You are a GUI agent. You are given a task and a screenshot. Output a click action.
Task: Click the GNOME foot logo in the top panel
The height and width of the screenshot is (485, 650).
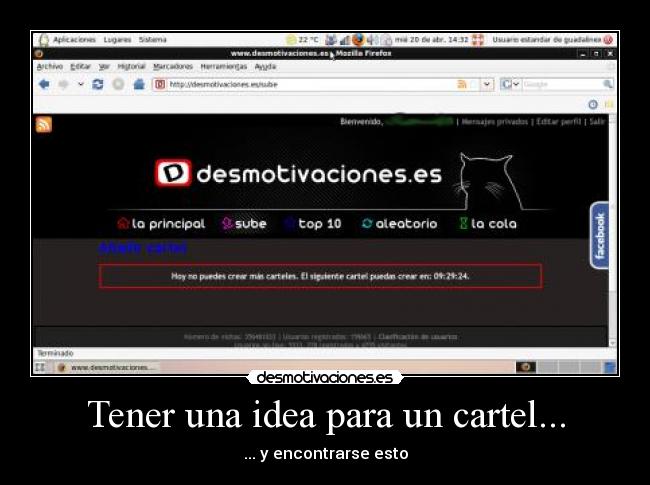(x=44, y=40)
